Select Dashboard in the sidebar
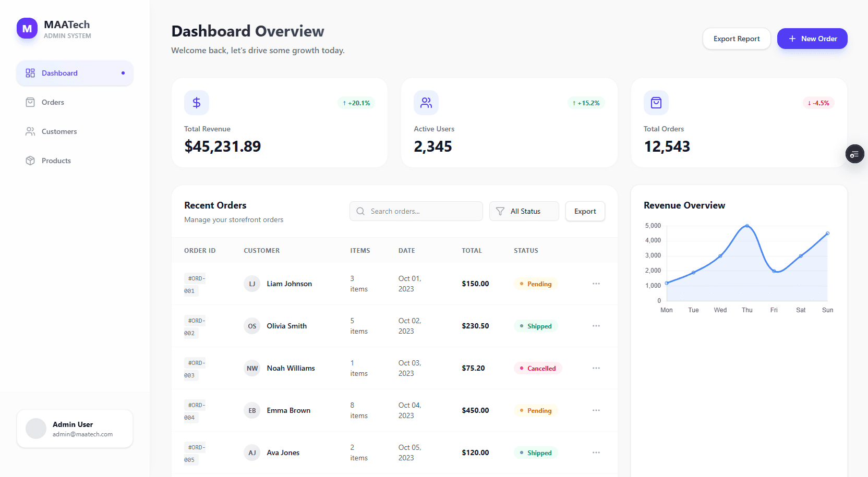The image size is (868, 477). [x=59, y=73]
